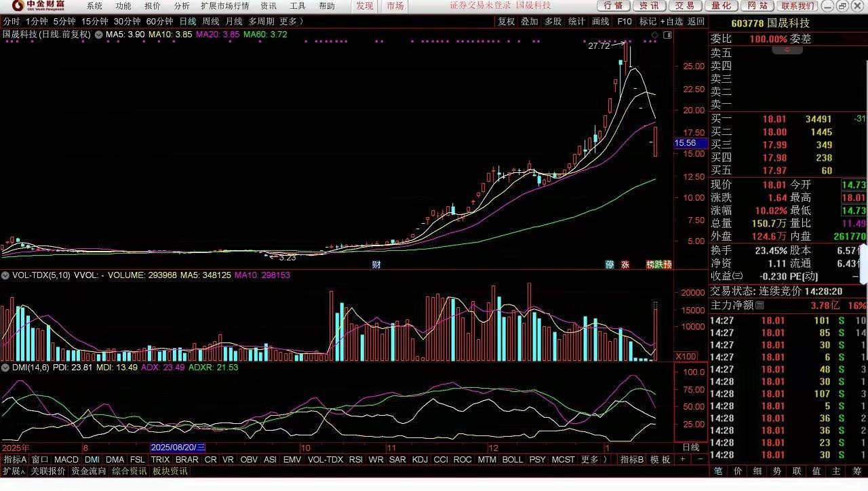This screenshot has height=491, width=868.
Task: Click the 2025/08/20 date marker on timeline
Action: click(x=178, y=448)
